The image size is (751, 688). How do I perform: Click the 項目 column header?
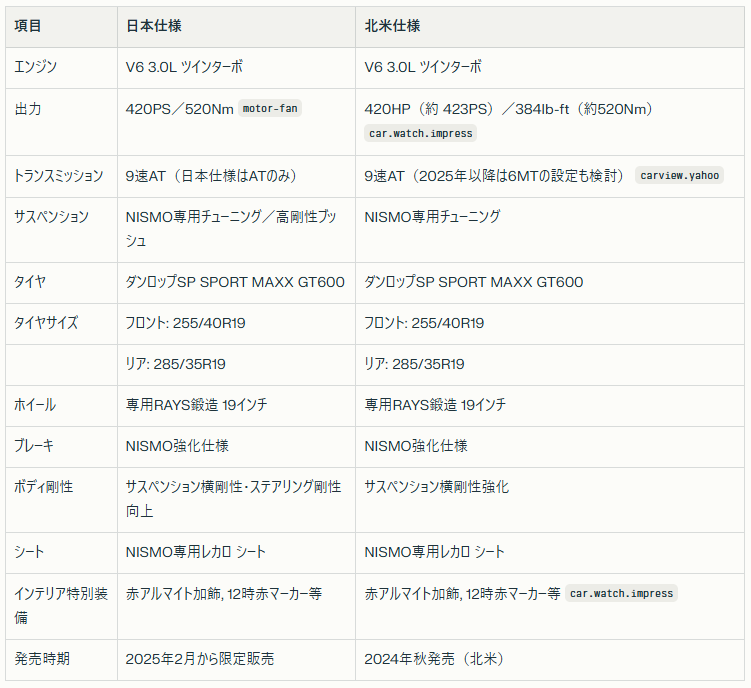(28, 26)
